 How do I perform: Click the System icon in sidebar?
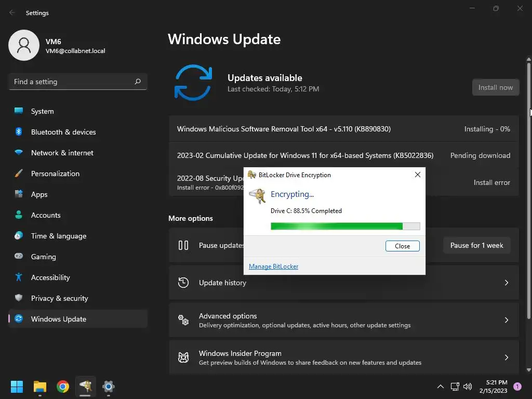[x=19, y=111]
